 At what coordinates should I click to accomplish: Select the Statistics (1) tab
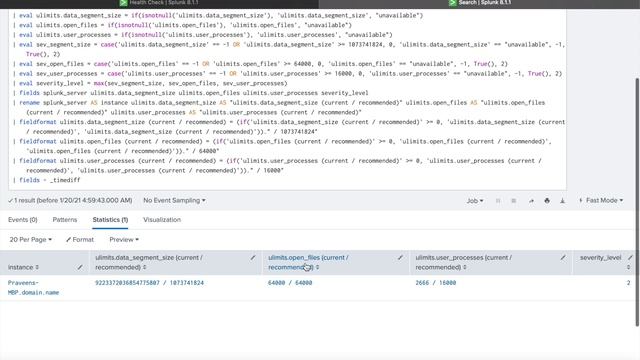(x=110, y=220)
